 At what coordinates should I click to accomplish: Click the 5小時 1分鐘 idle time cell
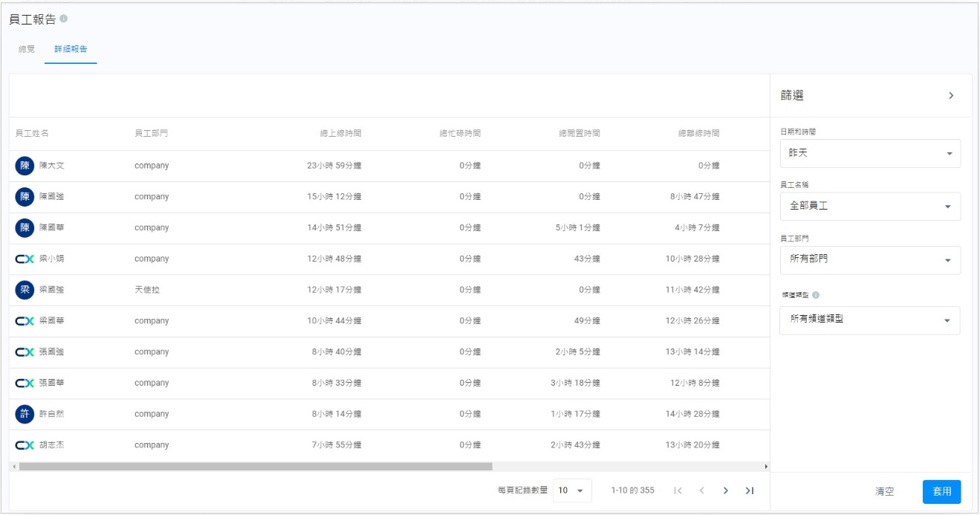pos(578,228)
